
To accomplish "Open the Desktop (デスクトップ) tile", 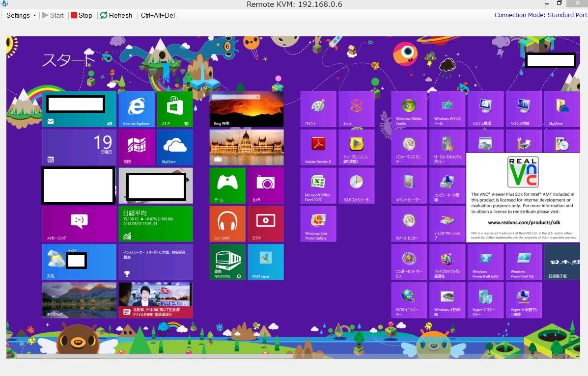I will pos(79,300).
